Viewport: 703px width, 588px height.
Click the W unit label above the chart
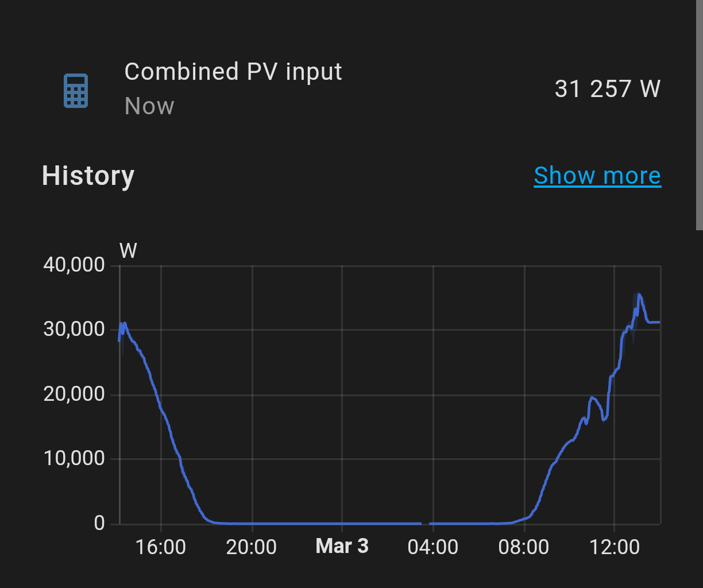128,251
